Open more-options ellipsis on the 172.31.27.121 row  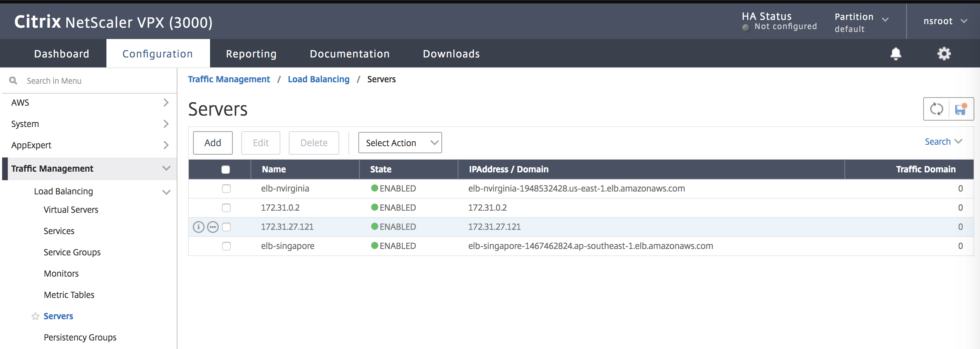(x=213, y=227)
